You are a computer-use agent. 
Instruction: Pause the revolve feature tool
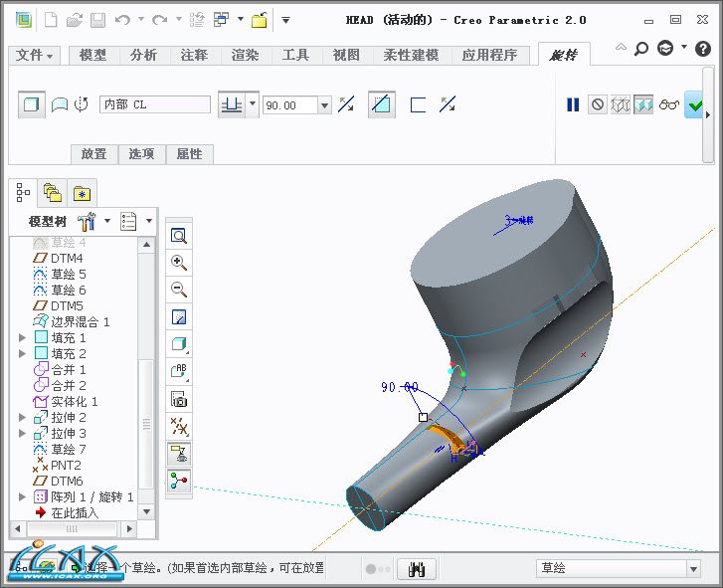tap(573, 104)
